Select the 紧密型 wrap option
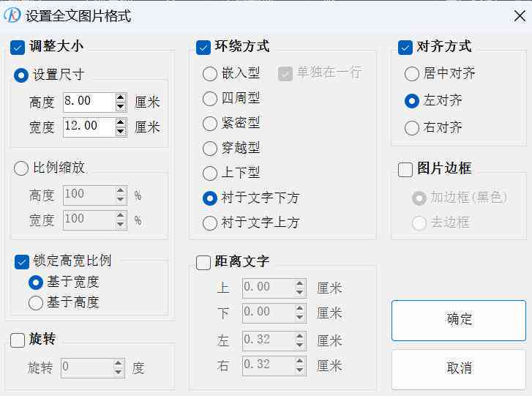 coord(210,124)
